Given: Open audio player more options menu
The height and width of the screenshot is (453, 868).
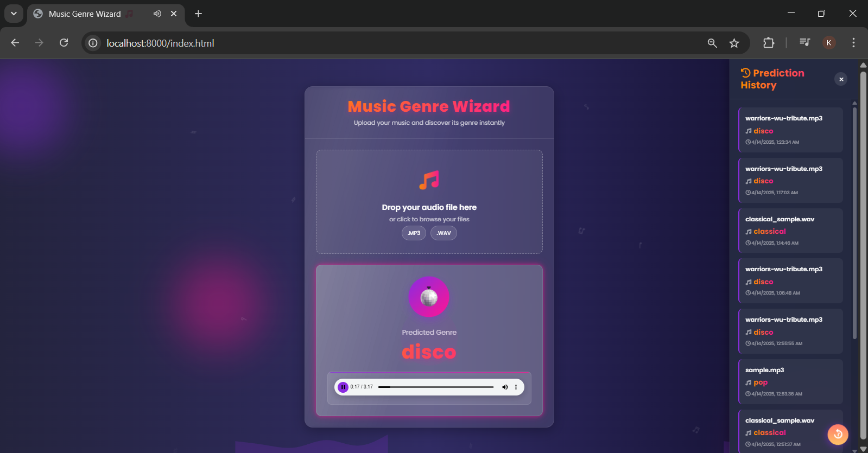Looking at the screenshot, I should tap(516, 387).
